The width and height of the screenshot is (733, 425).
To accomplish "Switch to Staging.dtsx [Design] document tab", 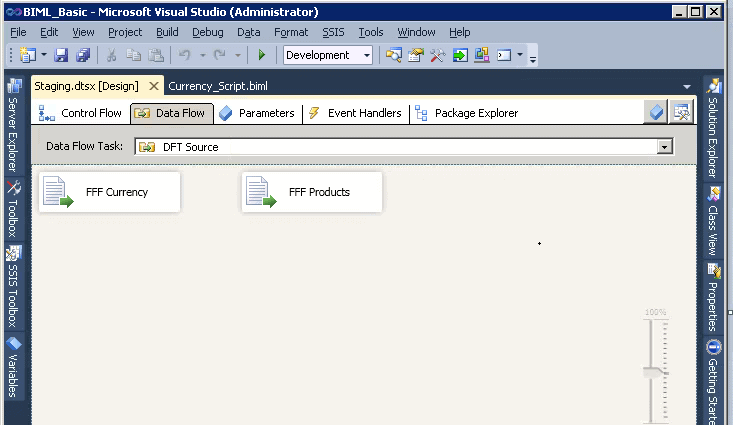I will tap(86, 86).
